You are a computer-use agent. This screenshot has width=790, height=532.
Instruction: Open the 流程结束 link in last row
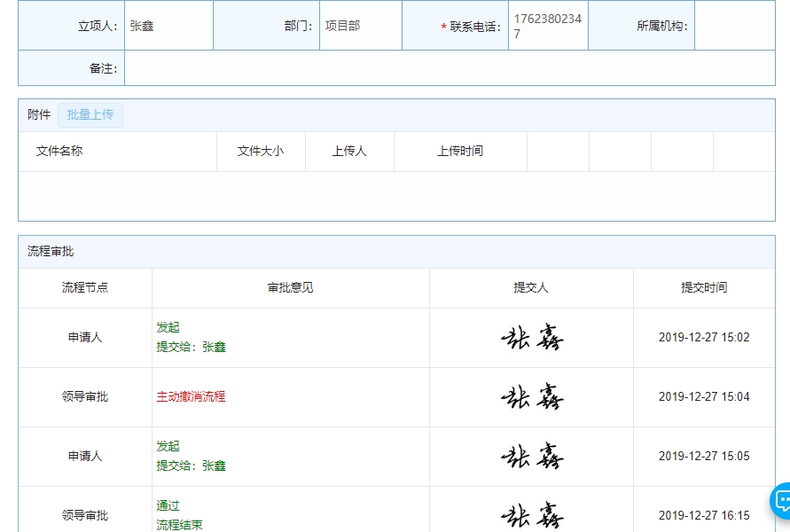(180, 524)
